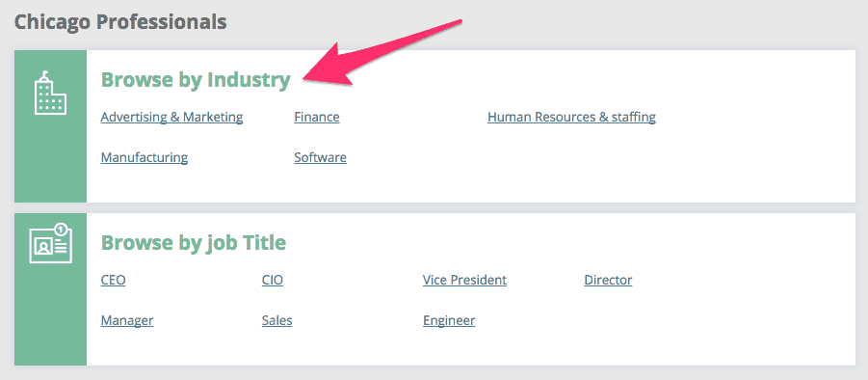Browse Director professionals link
The height and width of the screenshot is (380, 868).
click(608, 281)
